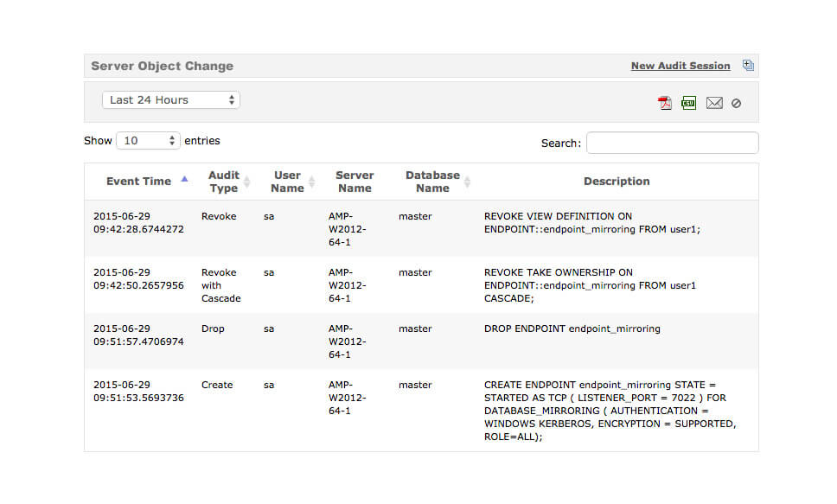Open the Show 10 entries dropdown
Image resolution: width=837 pixels, height=504 pixels.
click(x=148, y=140)
